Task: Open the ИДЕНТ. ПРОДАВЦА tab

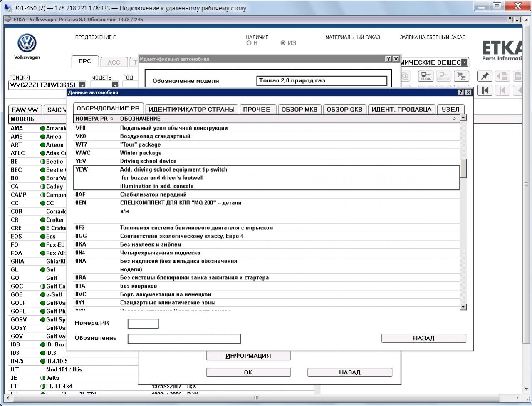Action: [x=401, y=109]
